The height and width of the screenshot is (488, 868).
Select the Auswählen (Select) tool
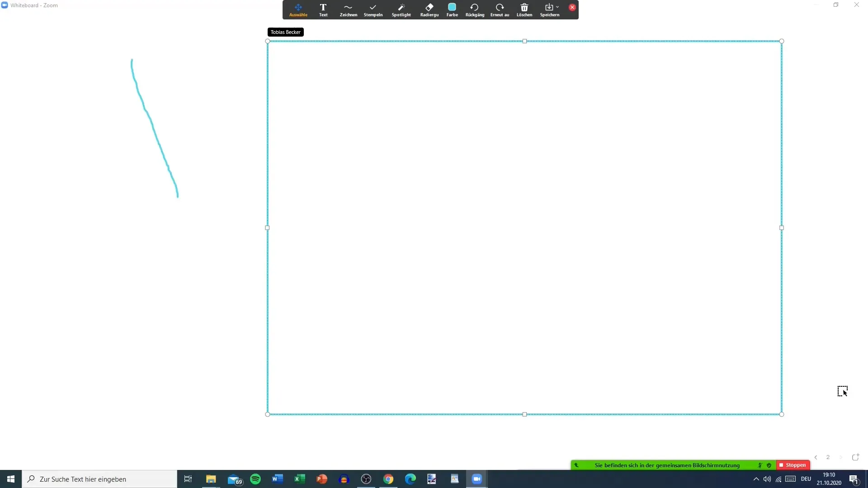[x=298, y=9]
